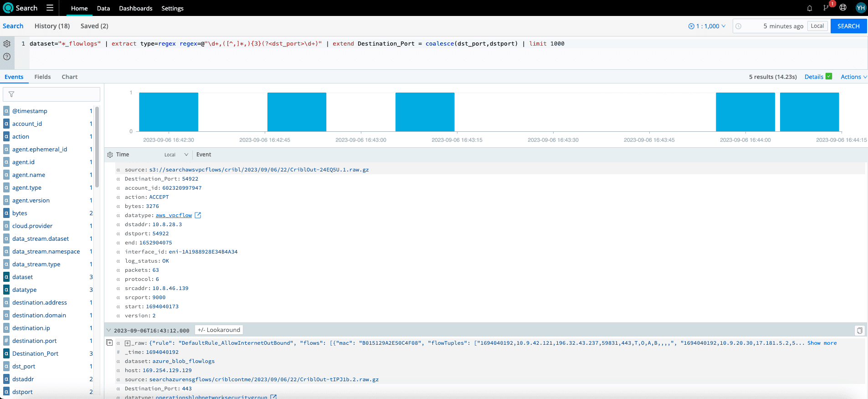Copy the event with the clipboard icon
This screenshot has height=399, width=868.
point(859,331)
